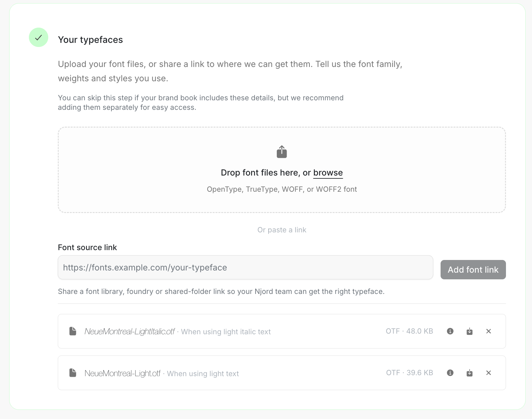Screen dimensions: 532x419
Task: Focus the Font source link field
Action: (x=245, y=267)
